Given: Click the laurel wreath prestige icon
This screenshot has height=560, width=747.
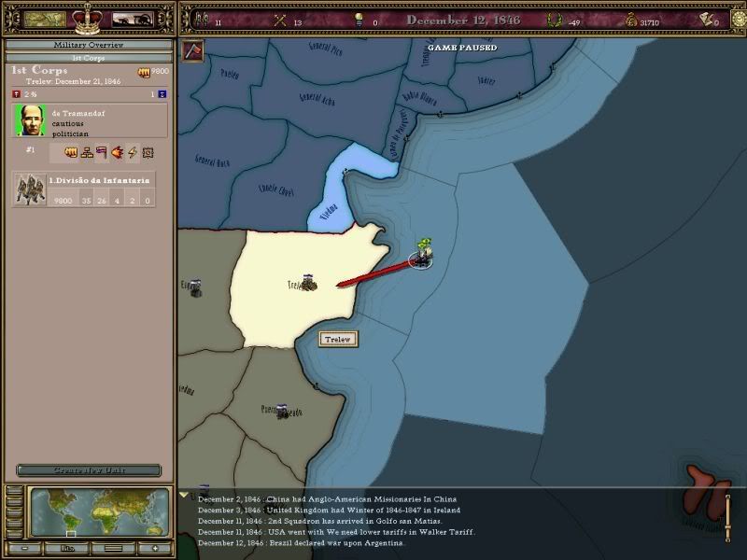Looking at the screenshot, I should click(x=557, y=19).
